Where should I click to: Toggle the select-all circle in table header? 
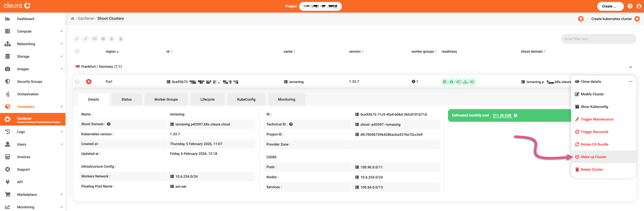point(77,52)
